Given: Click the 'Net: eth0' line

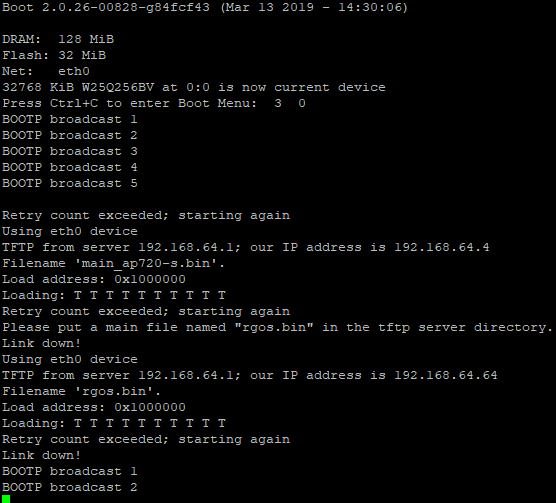Looking at the screenshot, I should pyautogui.click(x=46, y=71).
